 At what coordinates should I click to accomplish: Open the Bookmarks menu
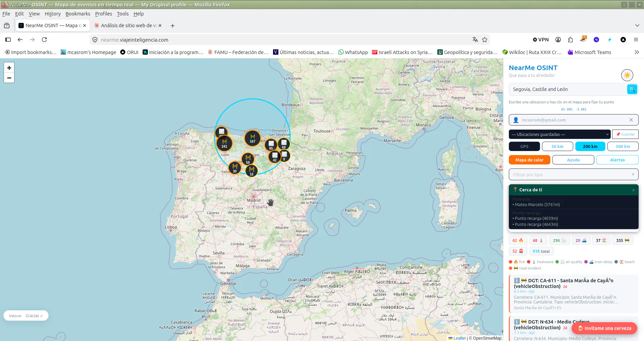point(78,14)
